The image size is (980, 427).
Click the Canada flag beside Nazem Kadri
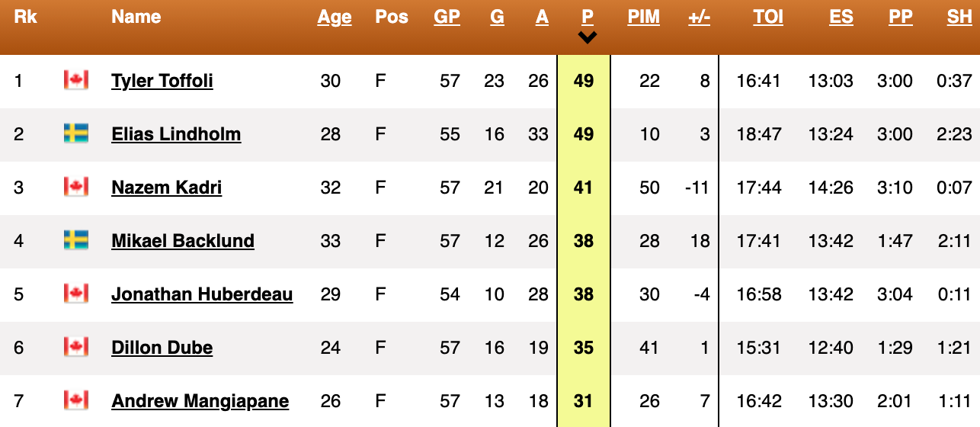(x=76, y=187)
